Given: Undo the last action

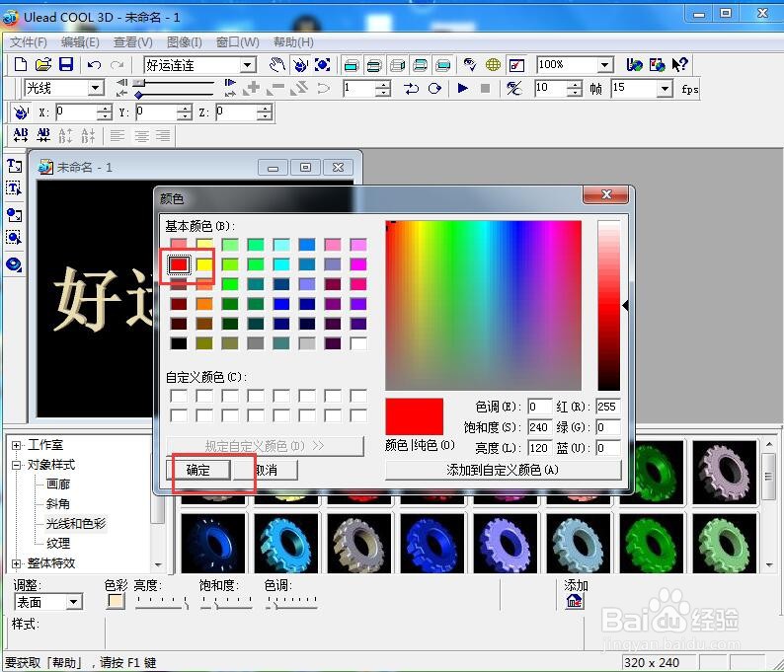Looking at the screenshot, I should coord(94,64).
